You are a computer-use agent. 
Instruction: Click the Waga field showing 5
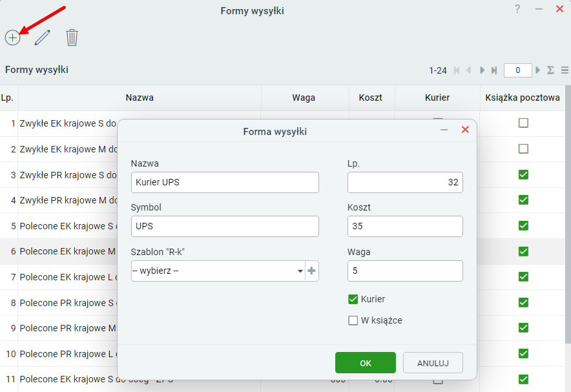[405, 271]
